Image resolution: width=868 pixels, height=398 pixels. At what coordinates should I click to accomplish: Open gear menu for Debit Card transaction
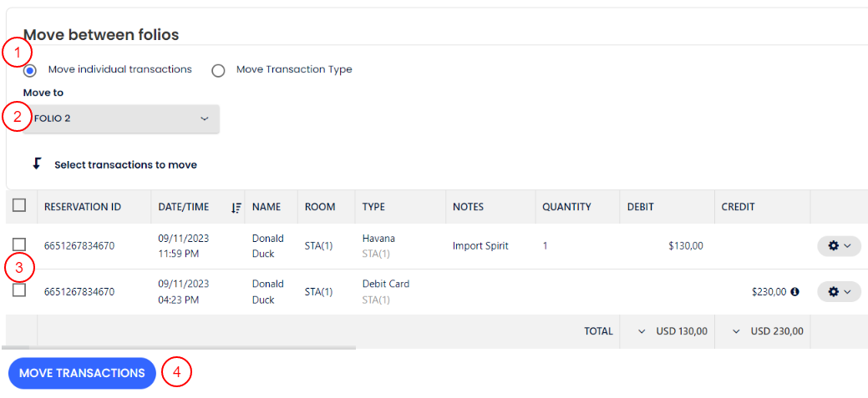pyautogui.click(x=838, y=292)
